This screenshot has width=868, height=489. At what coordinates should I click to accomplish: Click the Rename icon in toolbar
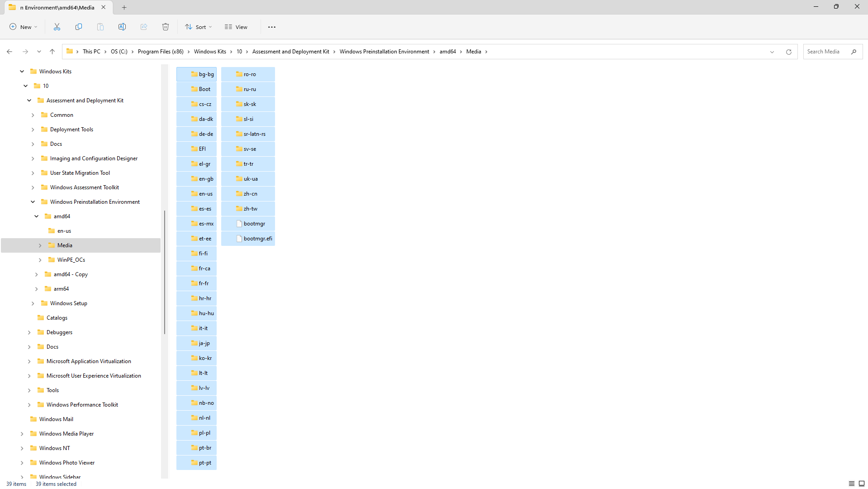[122, 27]
